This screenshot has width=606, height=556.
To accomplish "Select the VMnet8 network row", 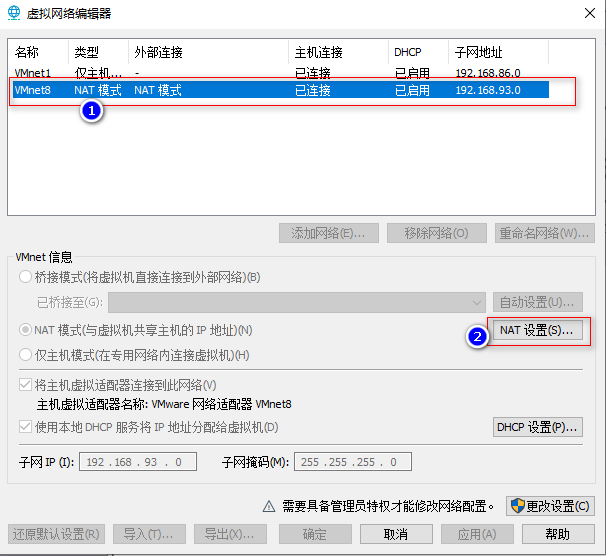I will click(281, 90).
